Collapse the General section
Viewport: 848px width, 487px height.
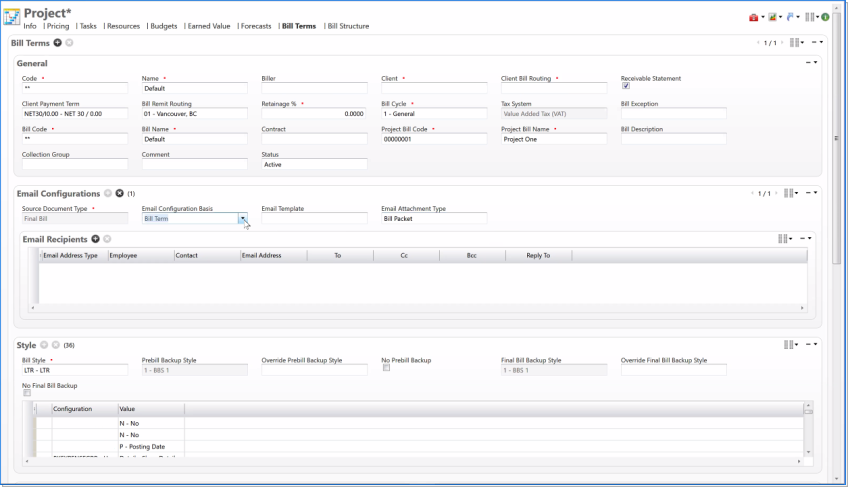[x=809, y=63]
